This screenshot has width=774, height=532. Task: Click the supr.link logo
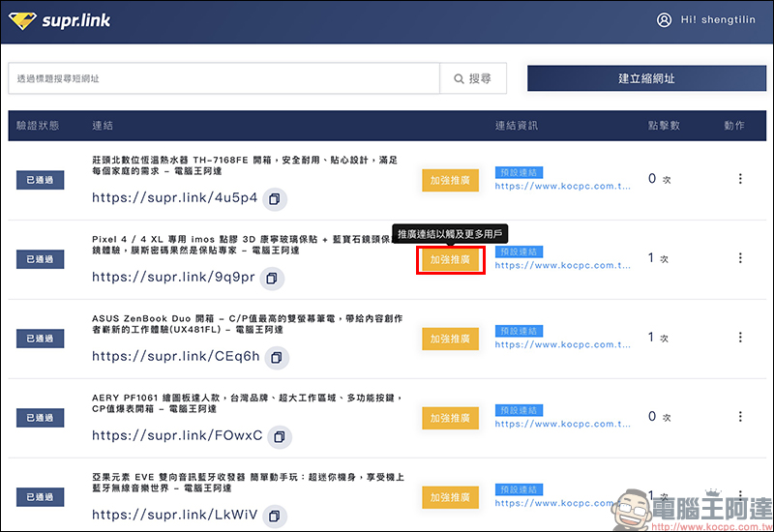pyautogui.click(x=60, y=20)
